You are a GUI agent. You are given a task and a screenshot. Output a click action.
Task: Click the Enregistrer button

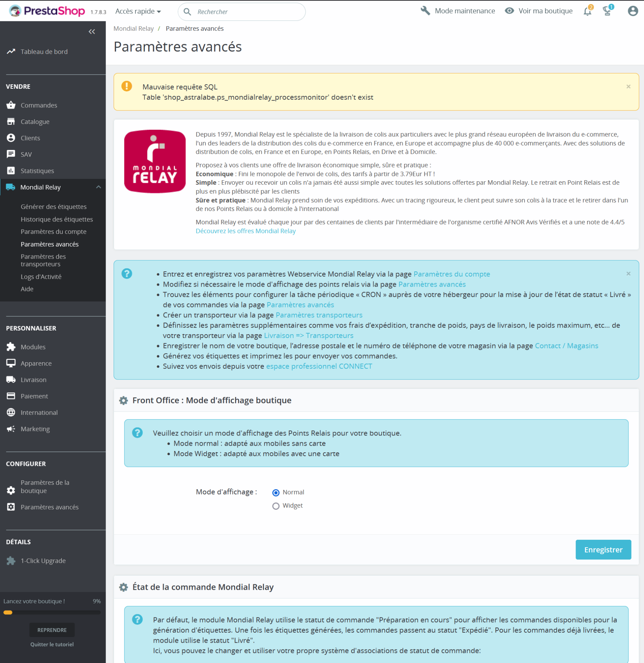[603, 549]
